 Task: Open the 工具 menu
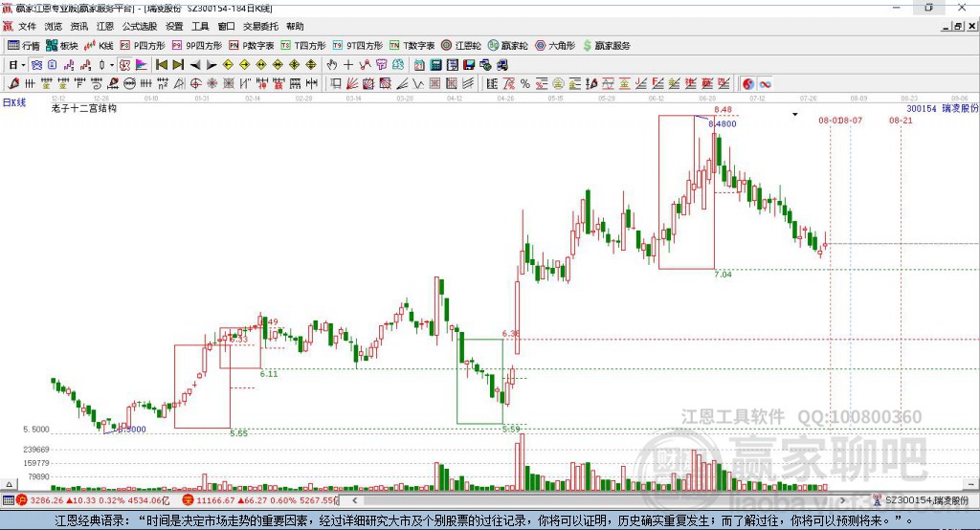pyautogui.click(x=200, y=26)
